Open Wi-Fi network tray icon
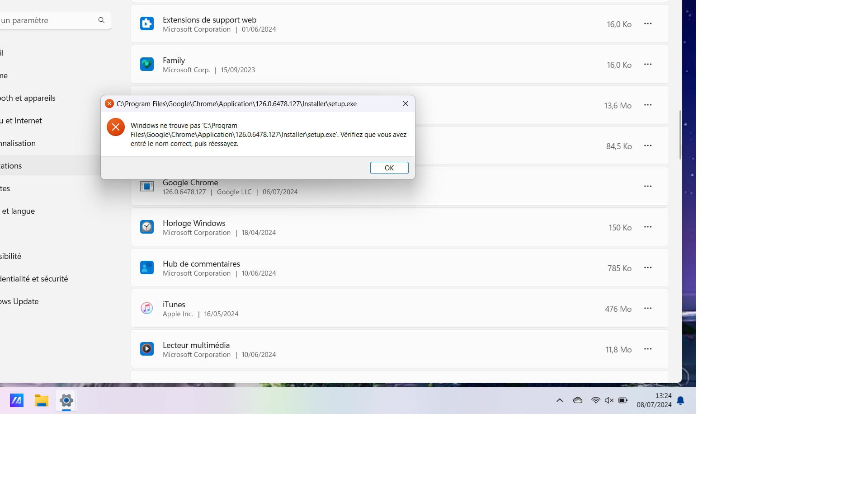Viewport: 868px width, 488px height. [x=596, y=400]
